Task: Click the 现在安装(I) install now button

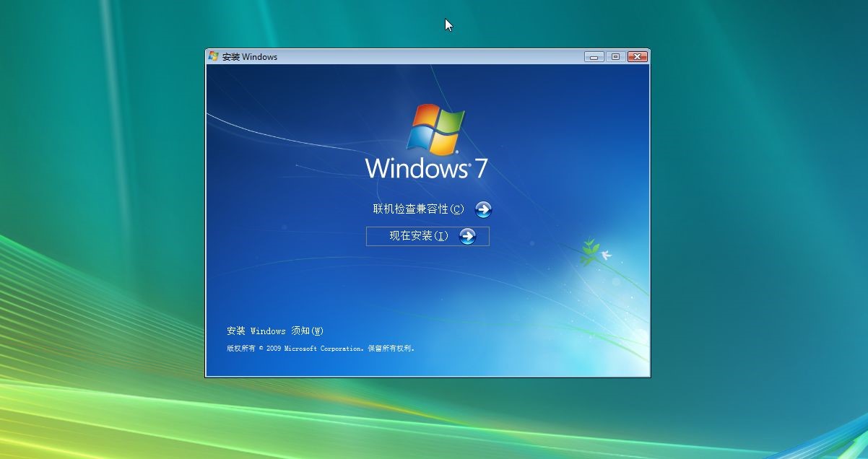Action: (x=428, y=236)
